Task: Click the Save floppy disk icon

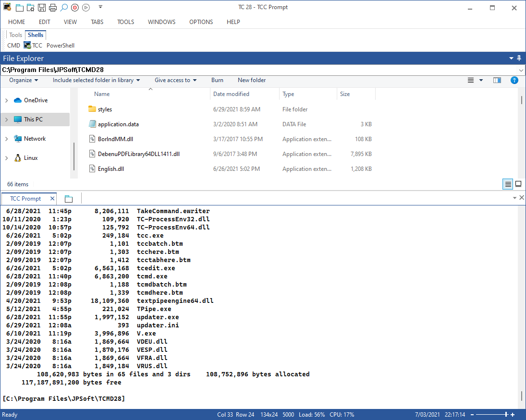Action: click(x=42, y=7)
